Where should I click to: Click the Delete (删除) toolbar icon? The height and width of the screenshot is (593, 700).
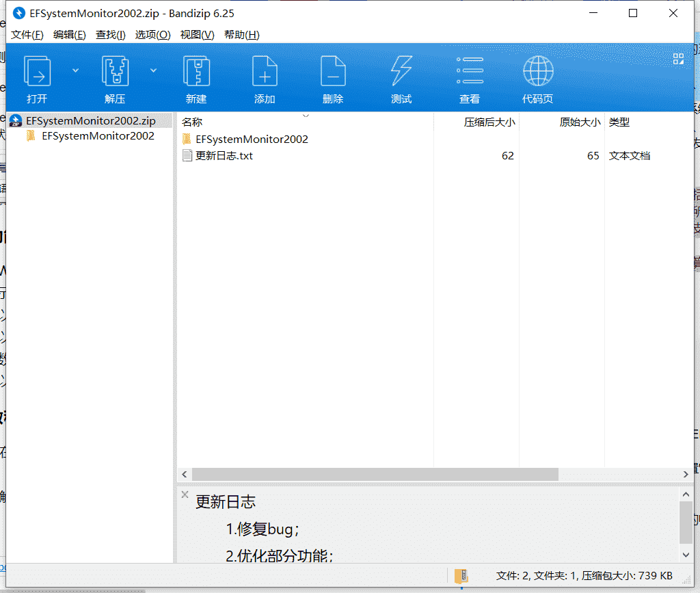coord(333,71)
